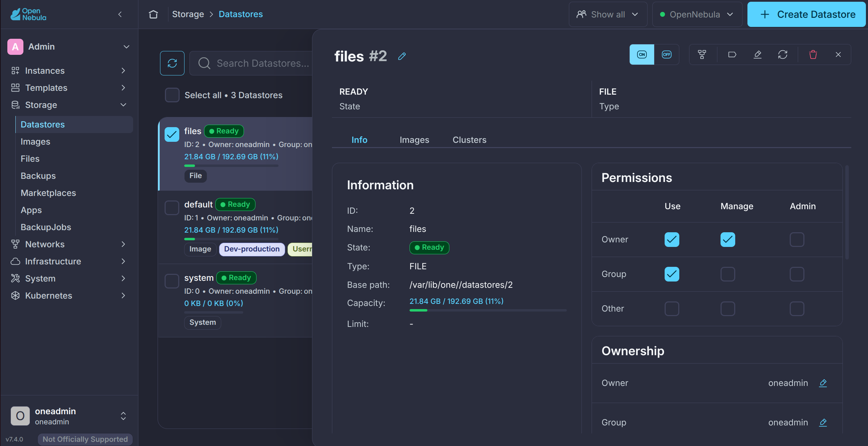The image size is (868, 446).
Task: Open the oneadmin user menu
Action: pos(123,416)
